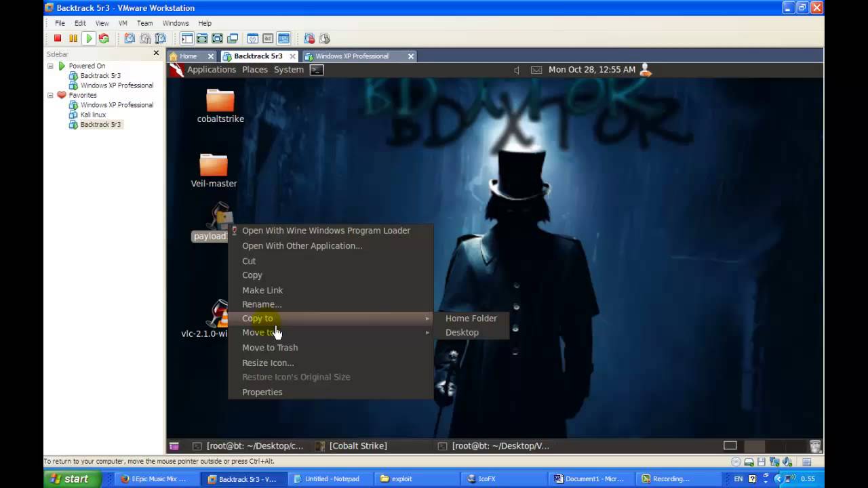Select Kali linux in Favorites
This screenshot has width=868, height=488.
click(93, 115)
